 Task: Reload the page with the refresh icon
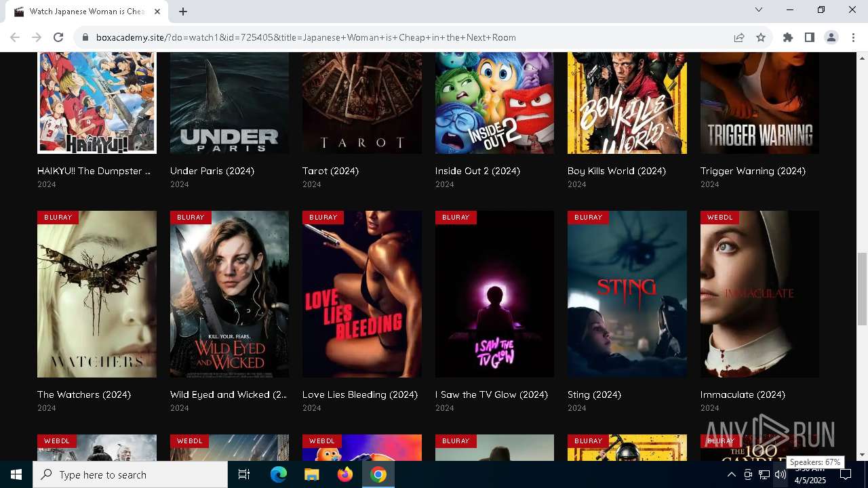(x=58, y=37)
